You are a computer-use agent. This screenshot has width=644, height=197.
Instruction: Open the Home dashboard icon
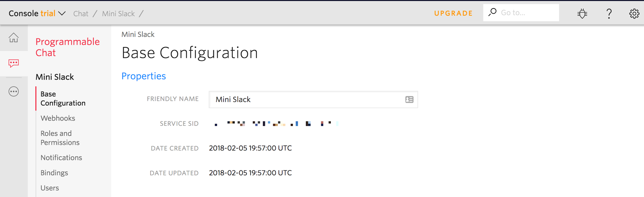pos(14,37)
